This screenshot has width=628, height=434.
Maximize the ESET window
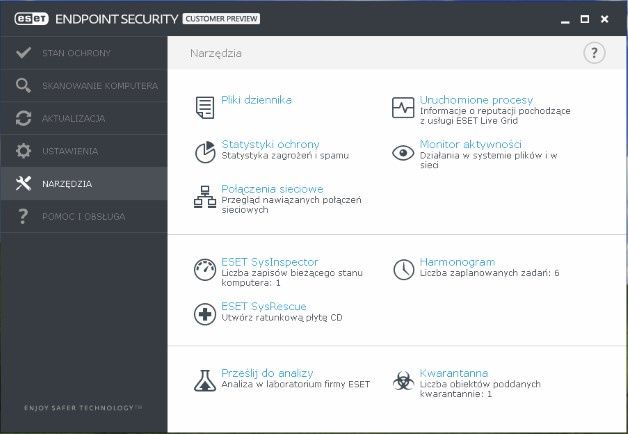point(585,19)
